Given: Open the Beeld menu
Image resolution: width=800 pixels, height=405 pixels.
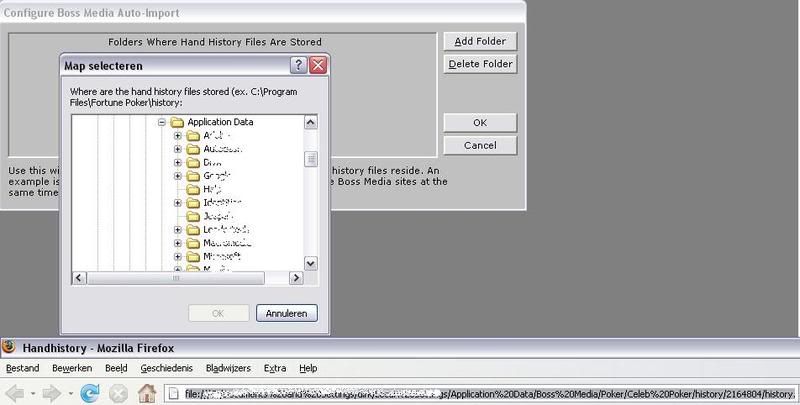Looking at the screenshot, I should coord(116,368).
